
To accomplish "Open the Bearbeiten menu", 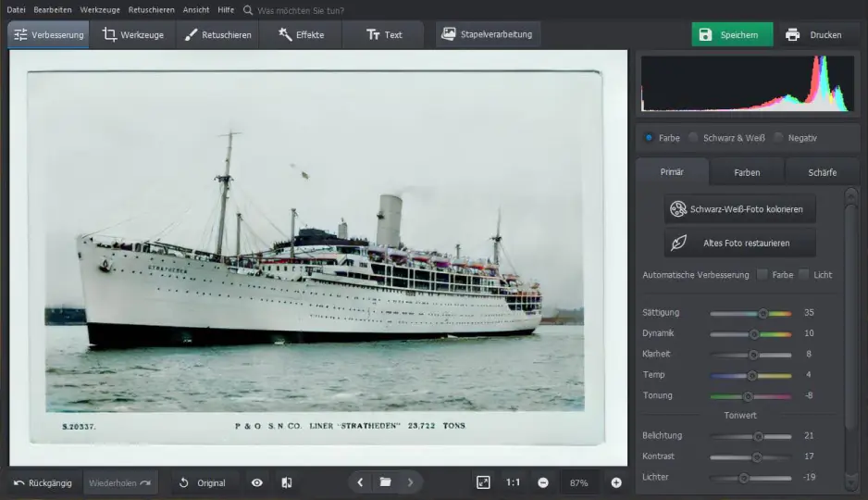I will (53, 10).
